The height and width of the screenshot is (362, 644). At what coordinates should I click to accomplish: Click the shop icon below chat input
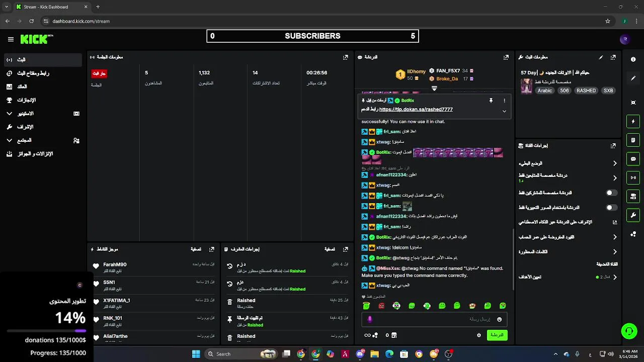pos(394,335)
